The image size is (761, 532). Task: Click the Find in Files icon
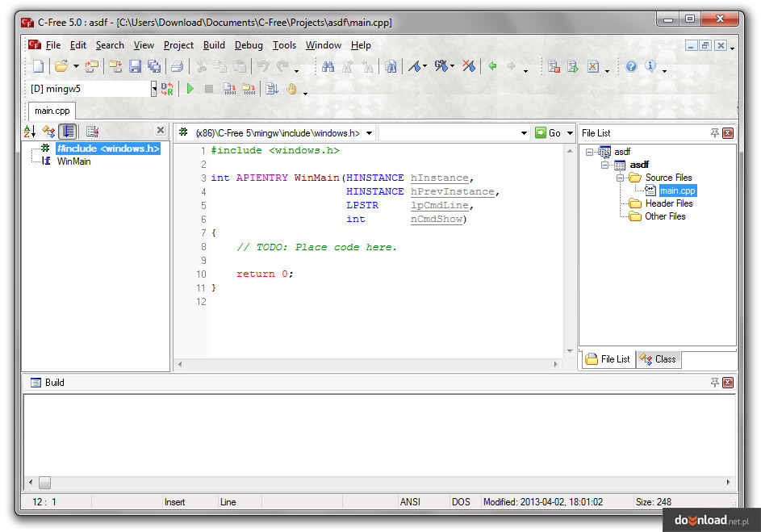click(x=391, y=66)
